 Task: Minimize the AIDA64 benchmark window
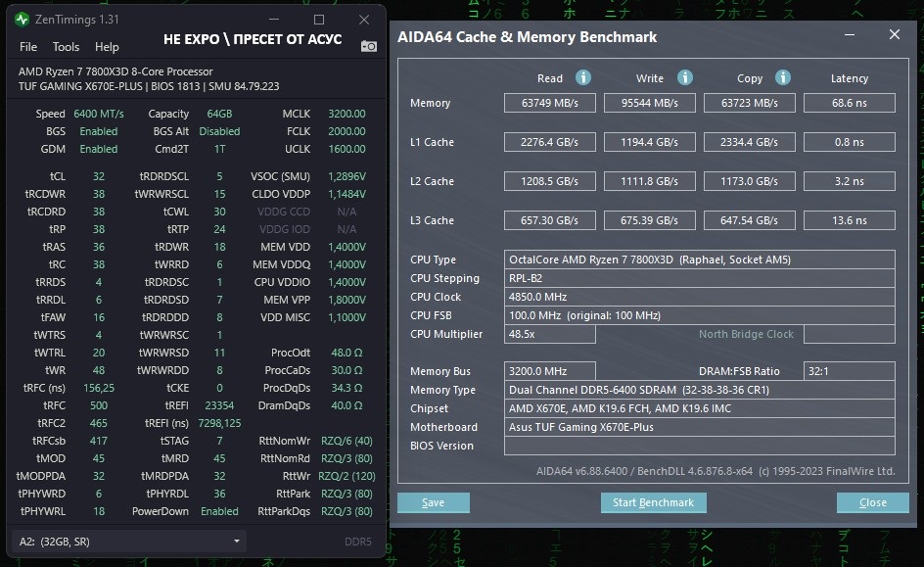(x=850, y=35)
